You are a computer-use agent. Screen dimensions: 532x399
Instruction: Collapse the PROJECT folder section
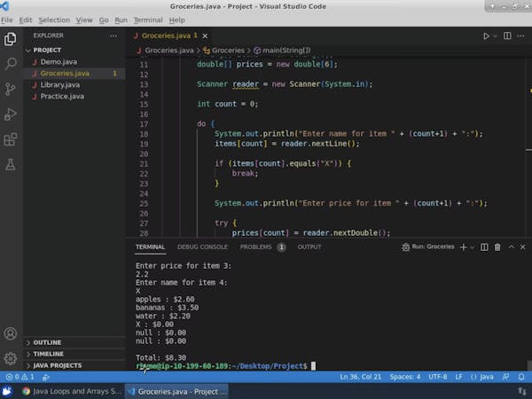tap(74, 51)
